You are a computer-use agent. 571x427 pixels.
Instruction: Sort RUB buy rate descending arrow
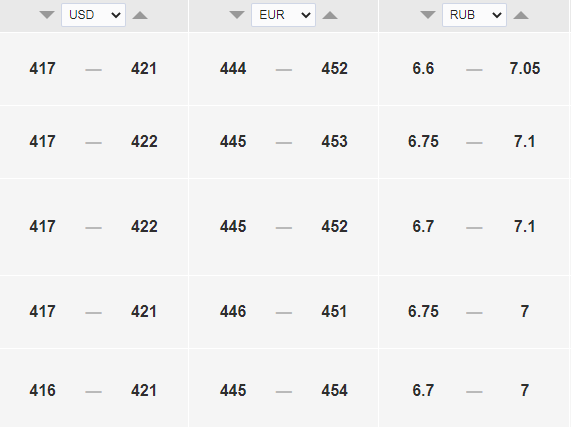pos(428,15)
